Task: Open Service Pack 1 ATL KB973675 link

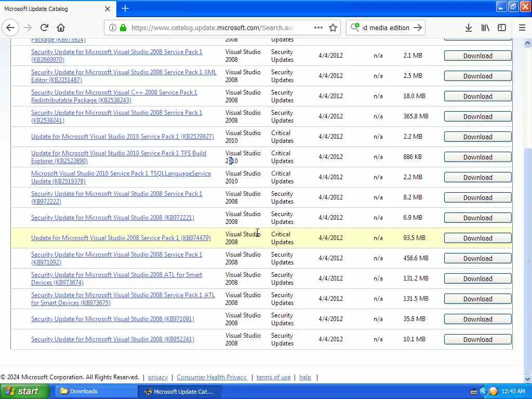Action: click(123, 299)
